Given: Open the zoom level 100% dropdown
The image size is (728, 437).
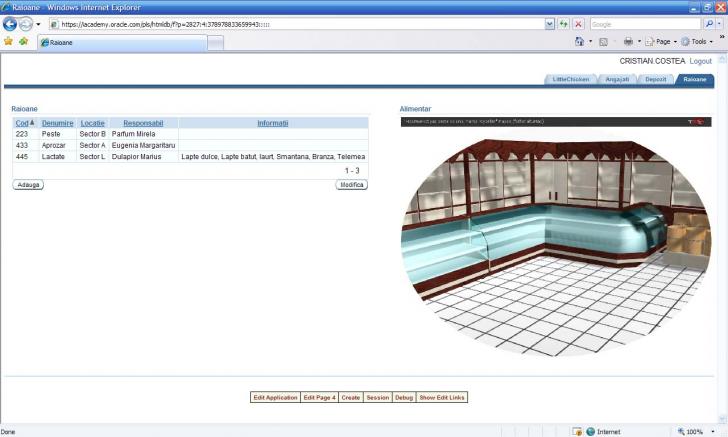Looking at the screenshot, I should [697, 431].
